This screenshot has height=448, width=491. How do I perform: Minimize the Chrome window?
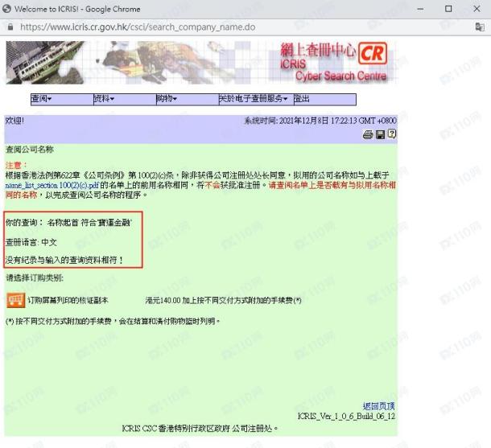pos(420,9)
